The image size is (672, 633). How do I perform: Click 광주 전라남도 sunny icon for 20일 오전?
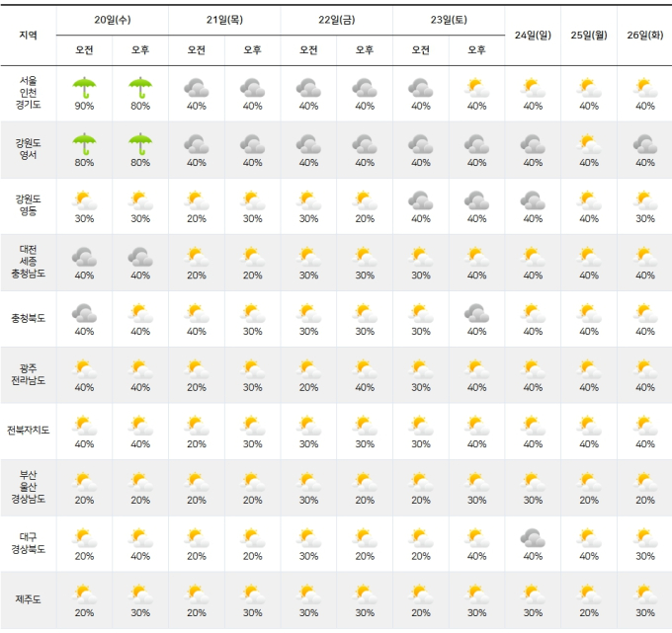[x=84, y=369]
